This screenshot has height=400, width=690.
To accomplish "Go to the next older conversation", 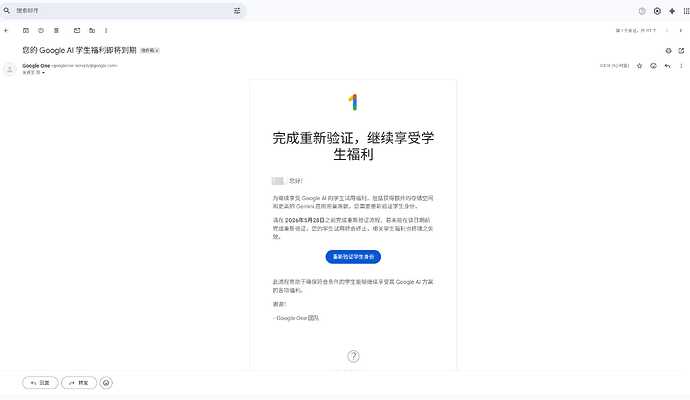I will coord(681,30).
